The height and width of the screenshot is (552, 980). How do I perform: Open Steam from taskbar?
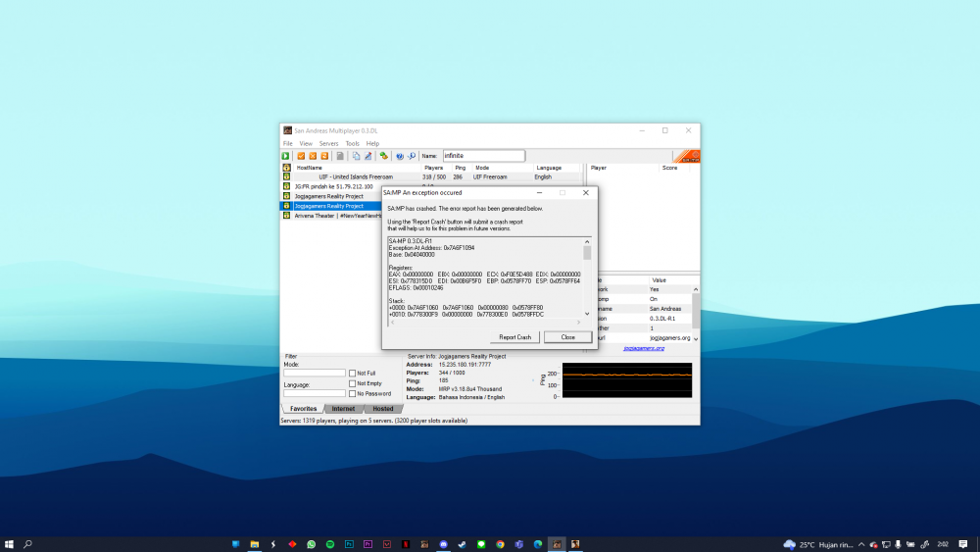pyautogui.click(x=463, y=544)
